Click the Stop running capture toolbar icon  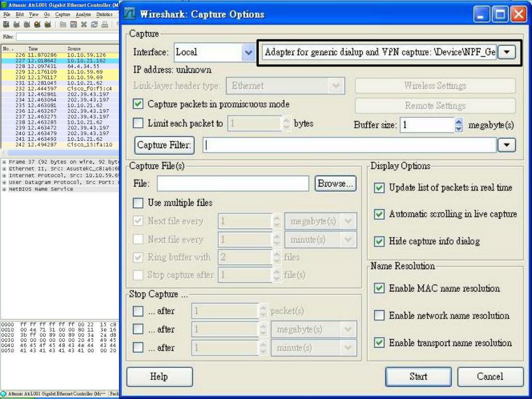pyautogui.click(x=37, y=24)
